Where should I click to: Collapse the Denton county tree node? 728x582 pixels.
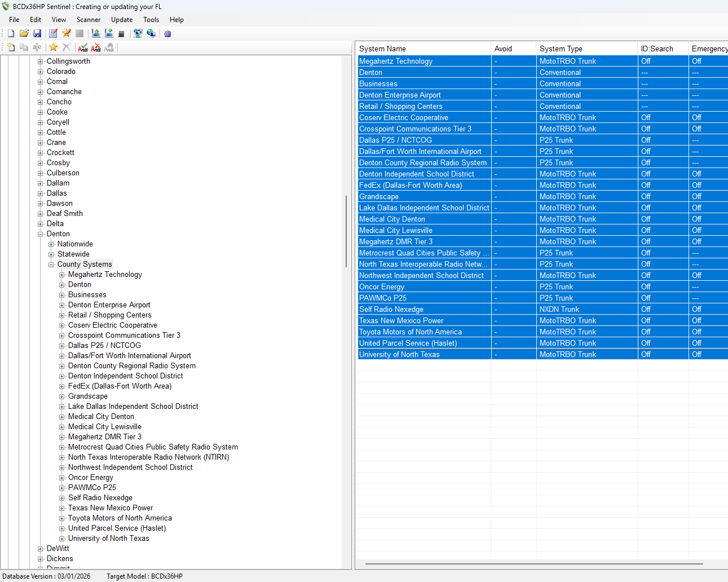pyautogui.click(x=41, y=234)
